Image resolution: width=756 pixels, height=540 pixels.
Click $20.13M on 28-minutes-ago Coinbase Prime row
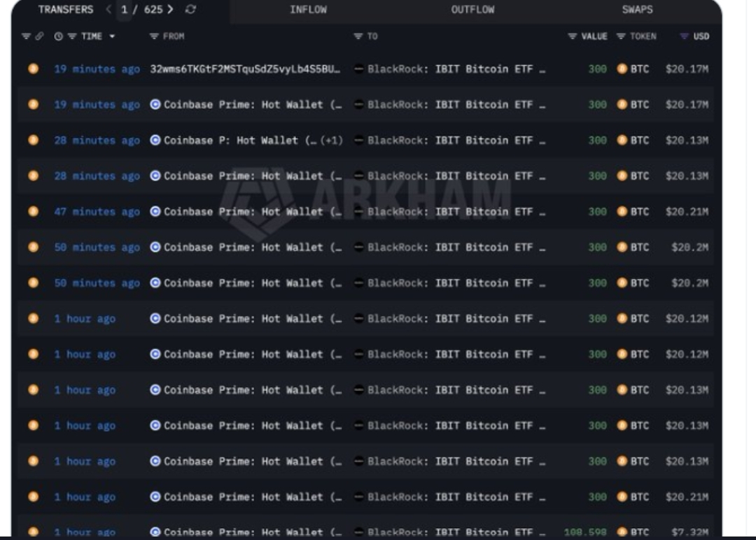687,176
